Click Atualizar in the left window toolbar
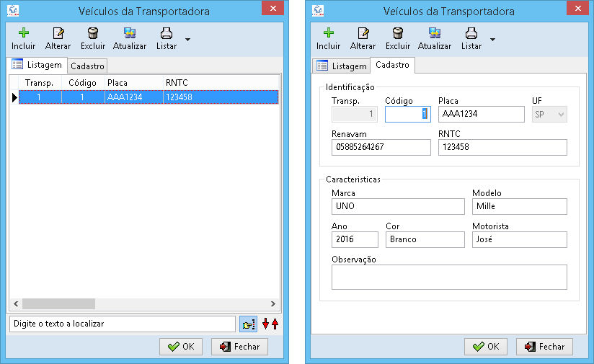Image resolution: width=594 pixels, height=364 pixels. click(x=130, y=39)
